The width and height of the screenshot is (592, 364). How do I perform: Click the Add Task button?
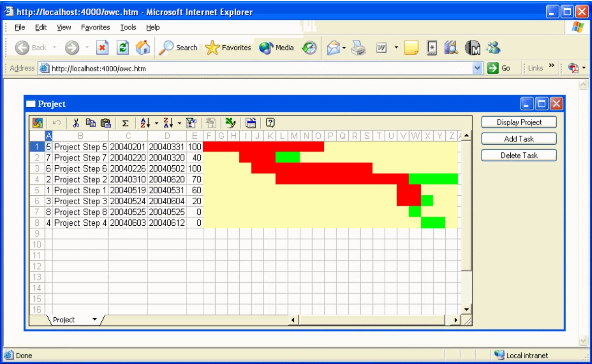[519, 139]
